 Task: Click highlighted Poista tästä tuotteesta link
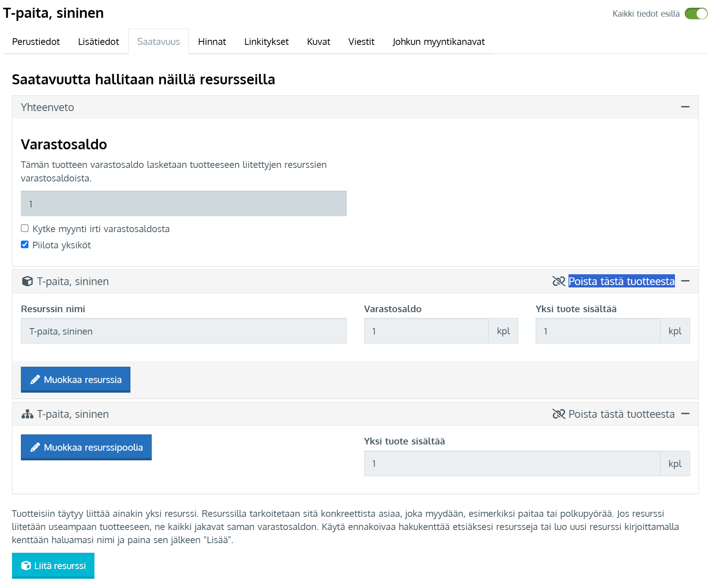[x=621, y=281]
